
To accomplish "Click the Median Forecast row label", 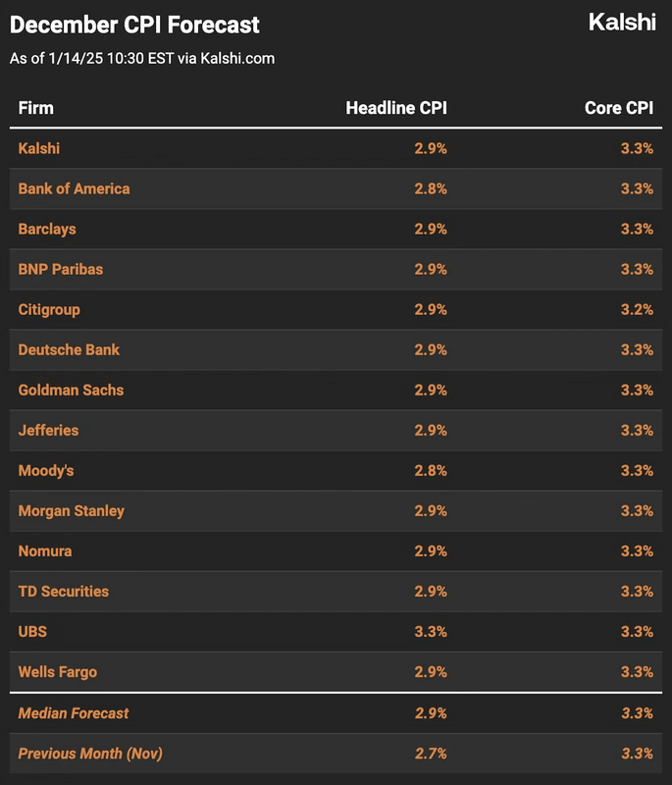I will [74, 713].
